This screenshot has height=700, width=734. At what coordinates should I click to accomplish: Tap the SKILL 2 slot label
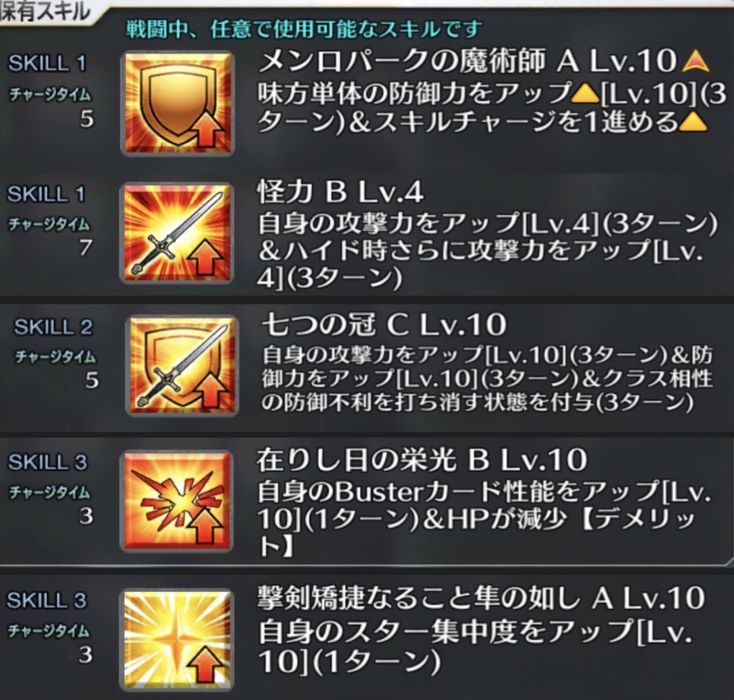53,327
